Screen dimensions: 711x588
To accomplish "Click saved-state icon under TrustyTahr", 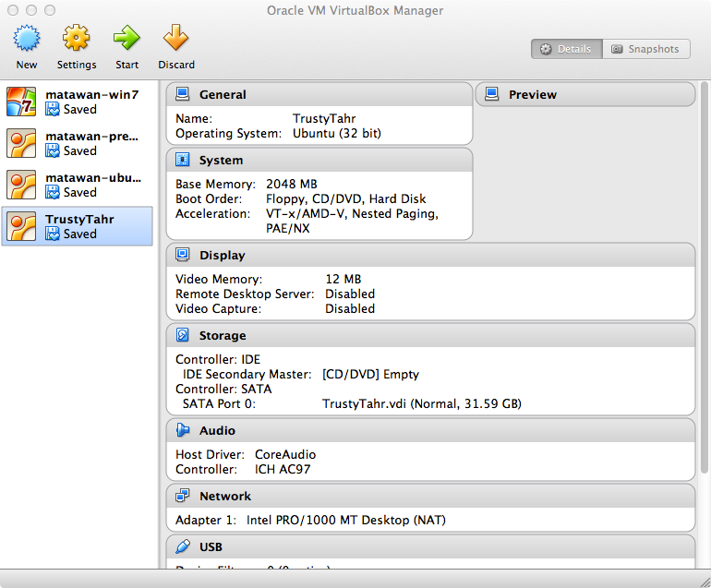I will pos(53,234).
